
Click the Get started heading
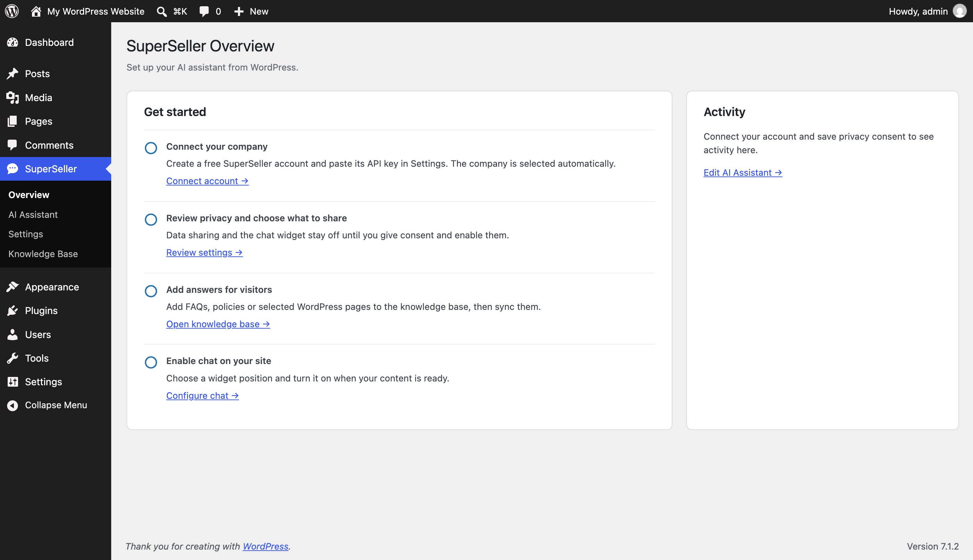[x=175, y=112]
